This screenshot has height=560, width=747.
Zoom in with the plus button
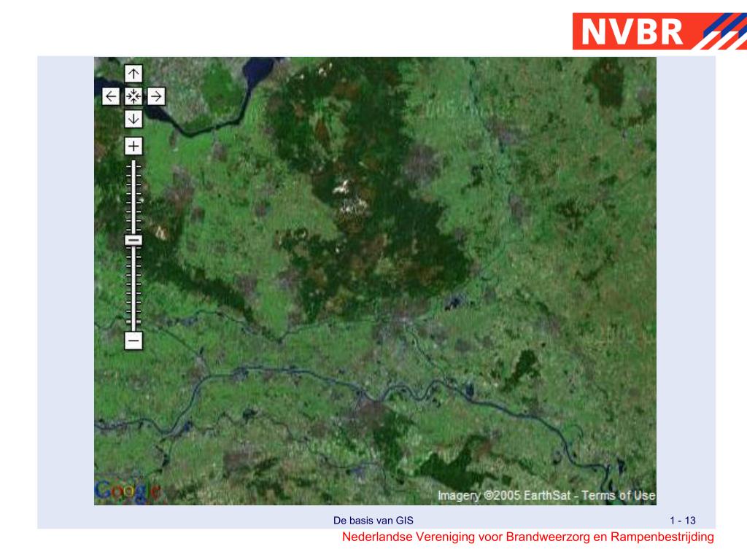133,146
